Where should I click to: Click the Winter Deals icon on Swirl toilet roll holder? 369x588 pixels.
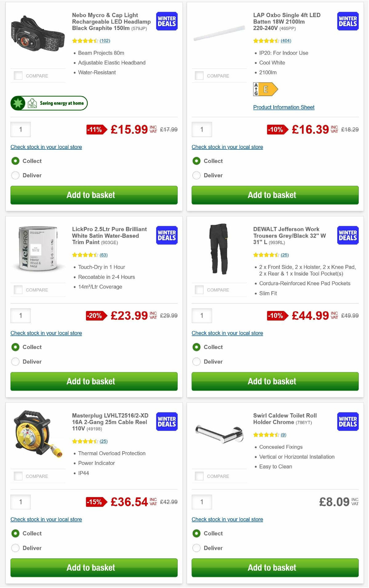(347, 421)
